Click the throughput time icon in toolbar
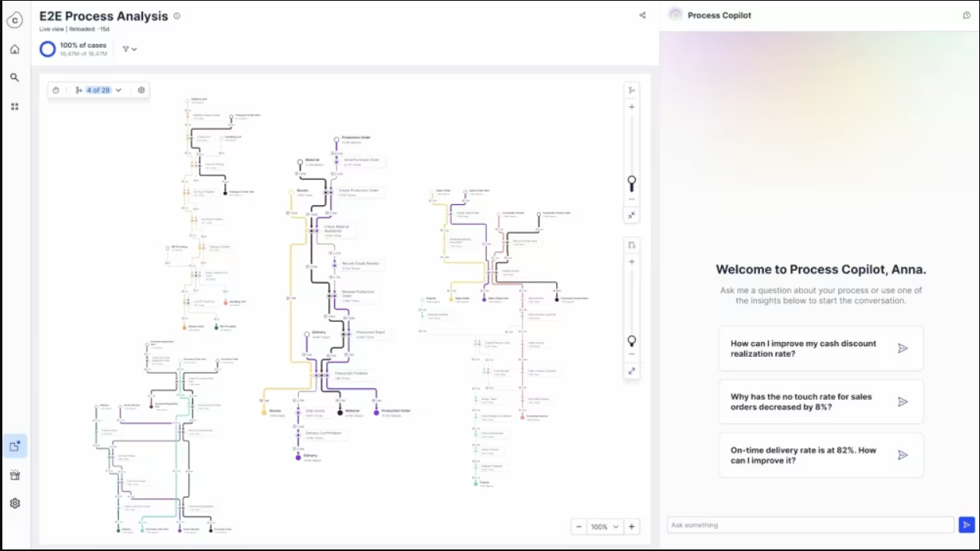Image resolution: width=980 pixels, height=551 pixels. [56, 90]
